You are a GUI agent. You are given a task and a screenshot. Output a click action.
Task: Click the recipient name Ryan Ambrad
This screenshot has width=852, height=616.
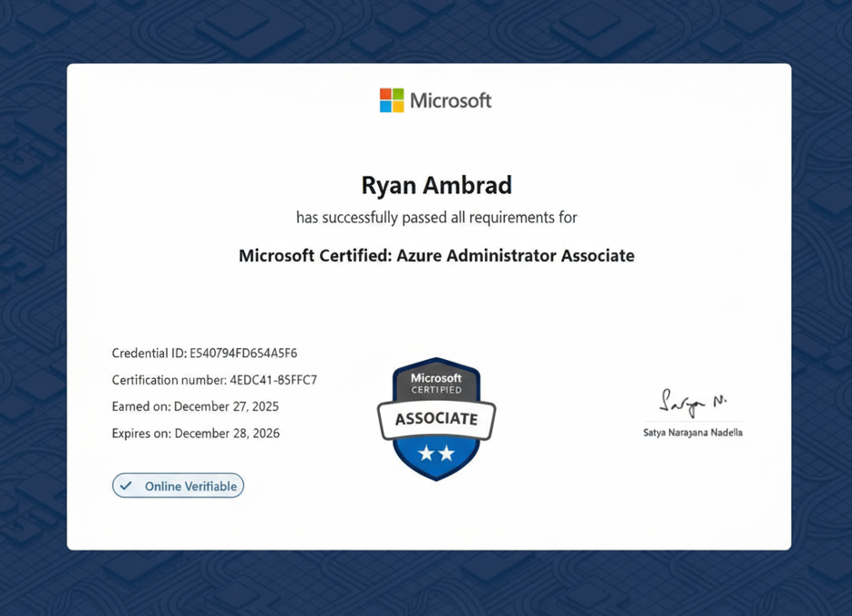tap(436, 185)
